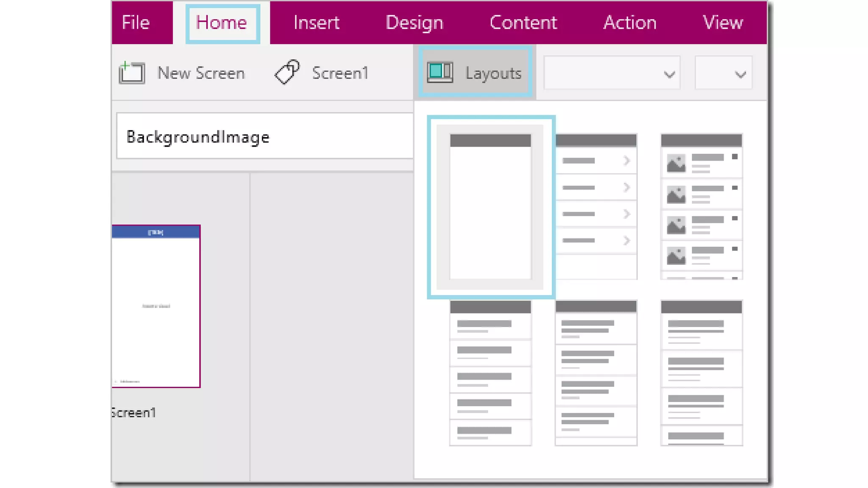Click the Screen1 rename tag icon
The width and height of the screenshot is (868, 488).
pos(287,72)
